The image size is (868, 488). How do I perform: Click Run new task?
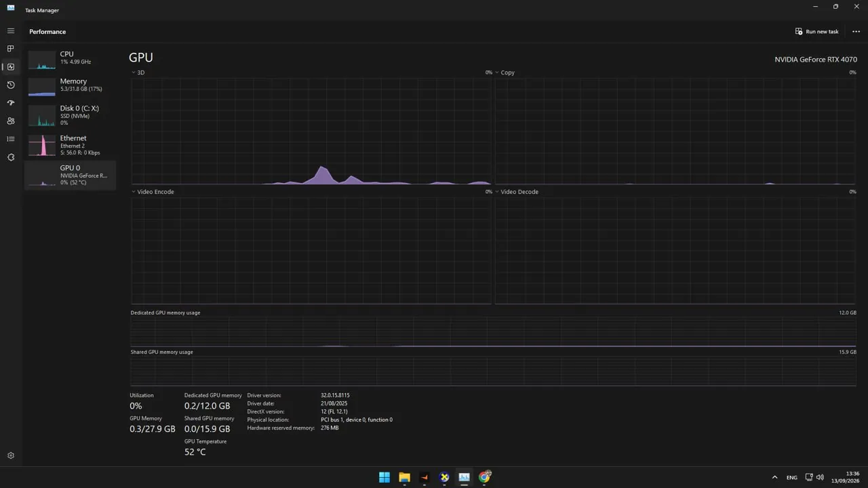(x=817, y=32)
